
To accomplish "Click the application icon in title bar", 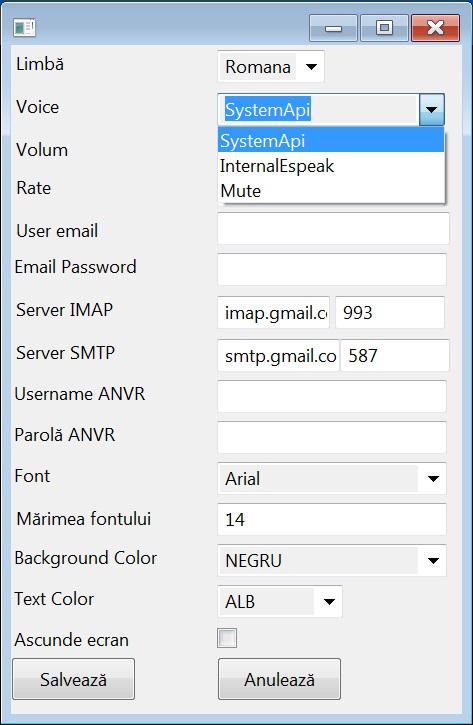I will [x=24, y=28].
